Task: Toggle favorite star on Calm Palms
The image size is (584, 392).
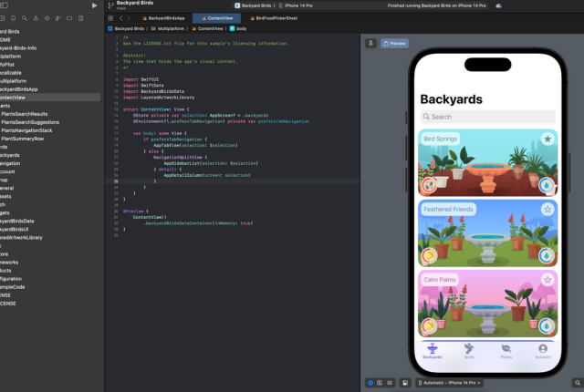Action: (547, 280)
